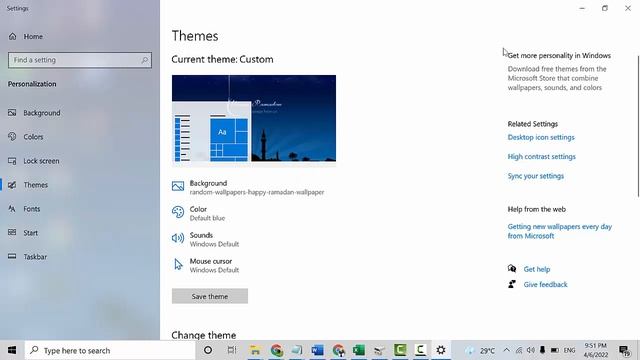Open random-wallpapers-happy-ramadan-wallpaper background setting
Image resolution: width=640 pixels, height=360 pixels.
257,192
